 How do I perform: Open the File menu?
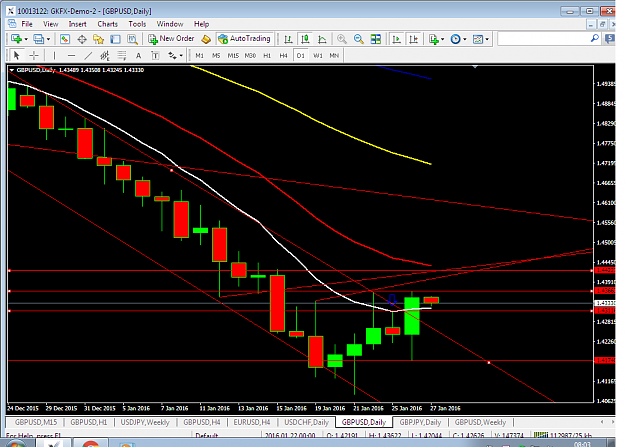coord(27,24)
